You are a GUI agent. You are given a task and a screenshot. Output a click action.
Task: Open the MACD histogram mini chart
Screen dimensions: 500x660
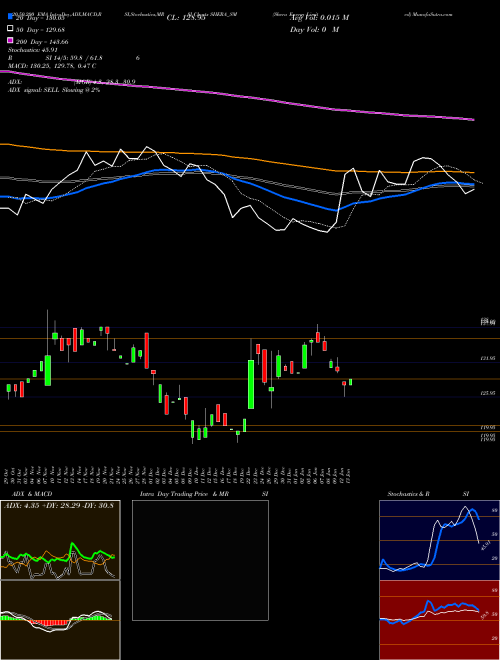click(x=60, y=620)
